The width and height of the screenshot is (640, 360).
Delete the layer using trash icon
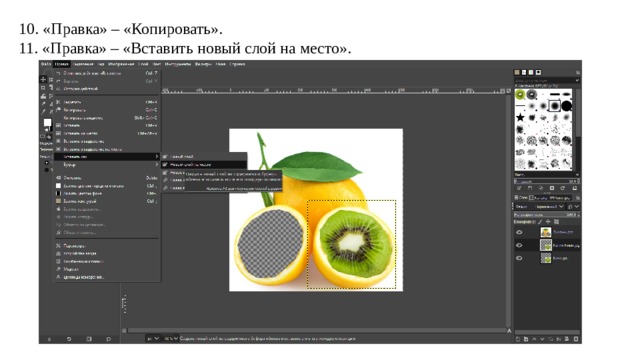click(576, 339)
